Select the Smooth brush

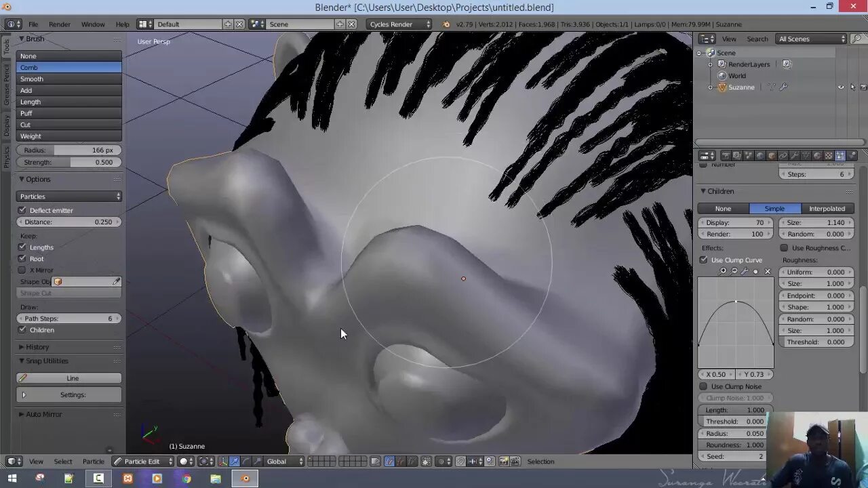[x=69, y=79]
